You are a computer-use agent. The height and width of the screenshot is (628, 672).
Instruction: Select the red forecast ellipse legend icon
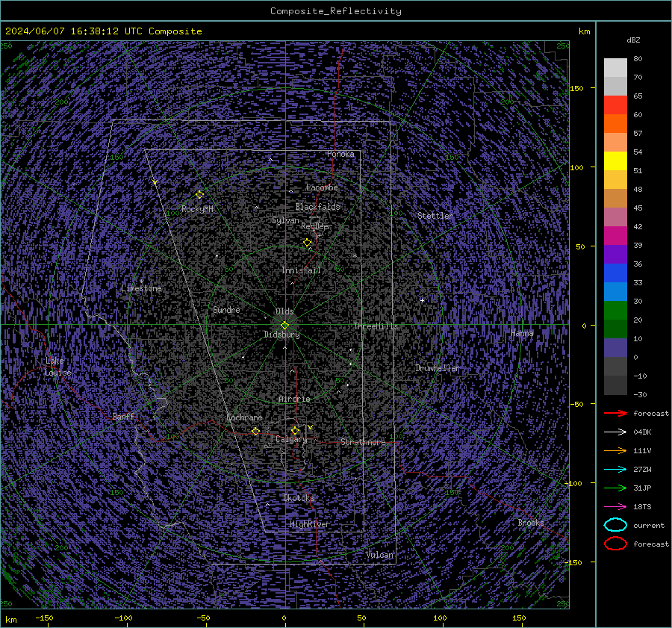pos(615,544)
